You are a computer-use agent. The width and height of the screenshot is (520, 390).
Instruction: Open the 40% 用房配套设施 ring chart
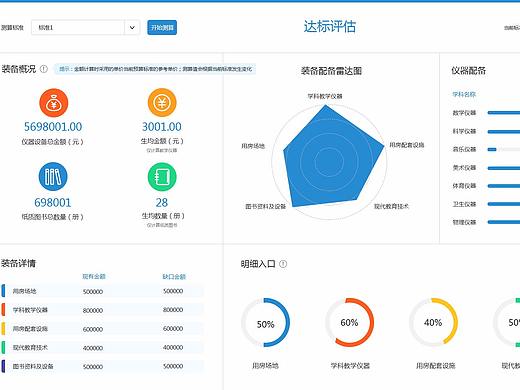[x=433, y=322]
